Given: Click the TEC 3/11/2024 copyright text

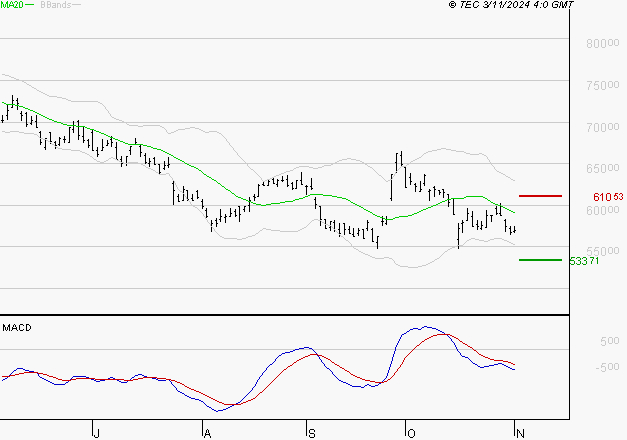Looking at the screenshot, I should (511, 5).
